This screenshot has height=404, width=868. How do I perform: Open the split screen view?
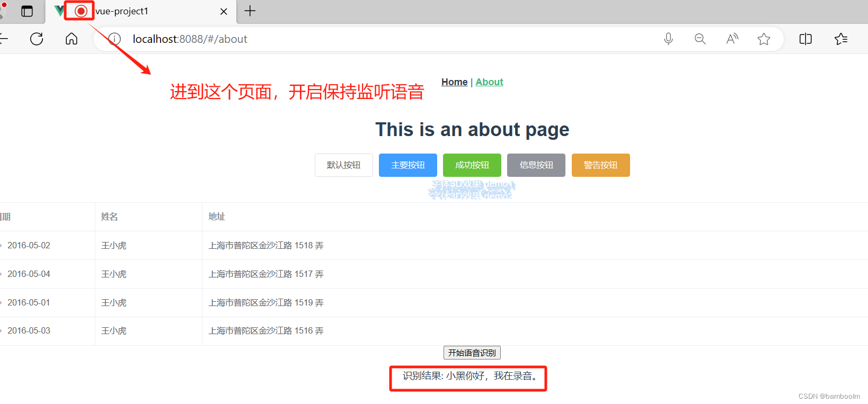click(x=805, y=39)
